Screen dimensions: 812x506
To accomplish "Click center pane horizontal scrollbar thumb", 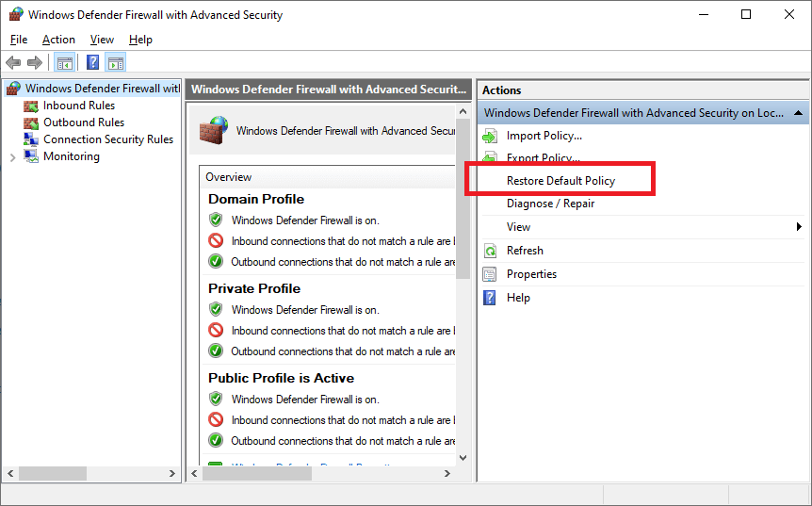I will click(x=257, y=473).
